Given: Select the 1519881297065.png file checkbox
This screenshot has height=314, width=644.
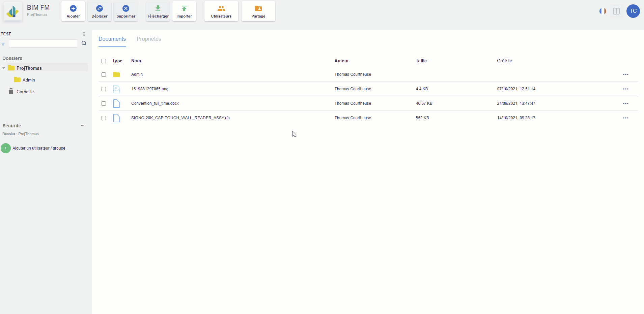Looking at the screenshot, I should (x=104, y=89).
